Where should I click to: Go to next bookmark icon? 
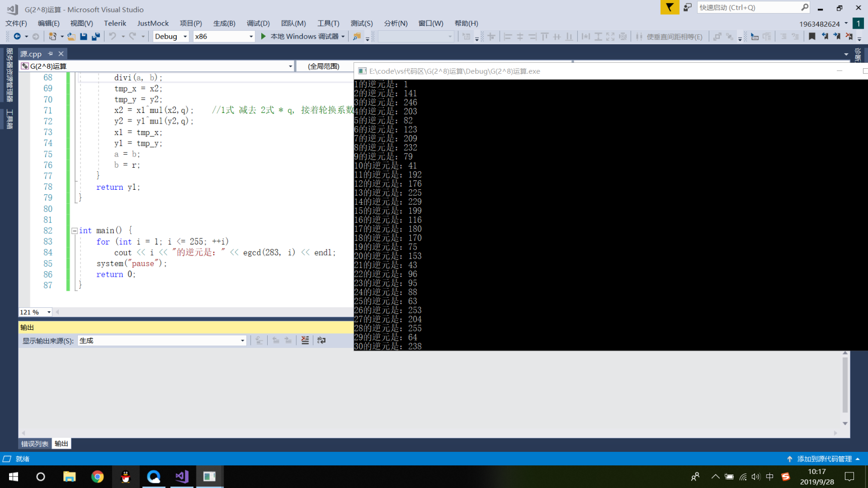coord(837,36)
